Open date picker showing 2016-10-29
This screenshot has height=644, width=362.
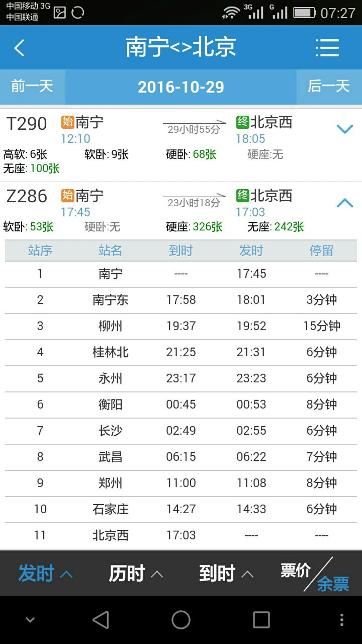pyautogui.click(x=181, y=87)
